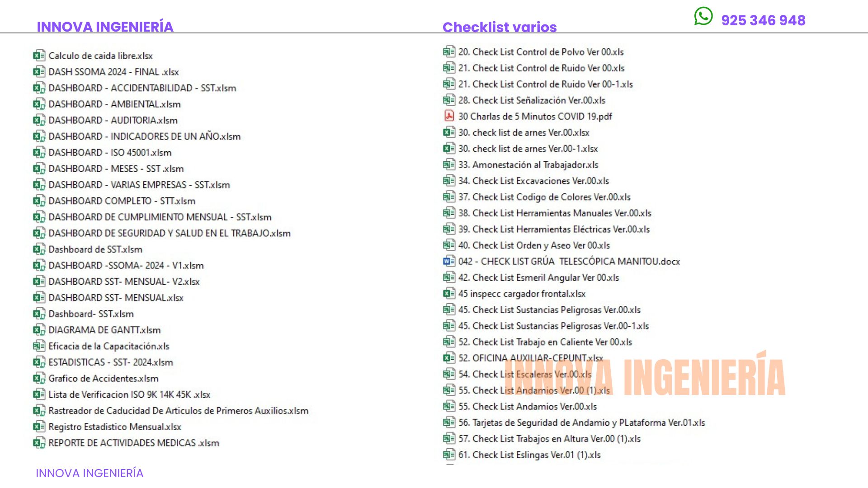Image resolution: width=868 pixels, height=488 pixels.
Task: Click the icon of DIAGRAMA DE GANTT.xlsm
Action: [39, 330]
